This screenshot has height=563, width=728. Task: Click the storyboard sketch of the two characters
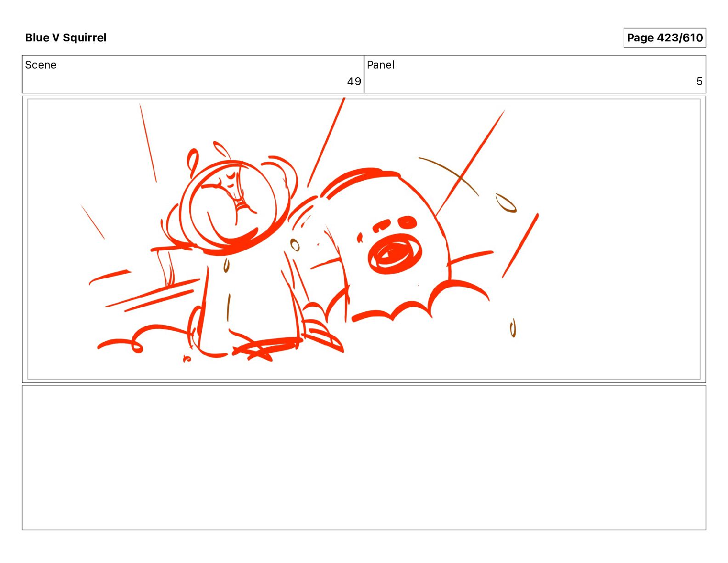(x=364, y=239)
